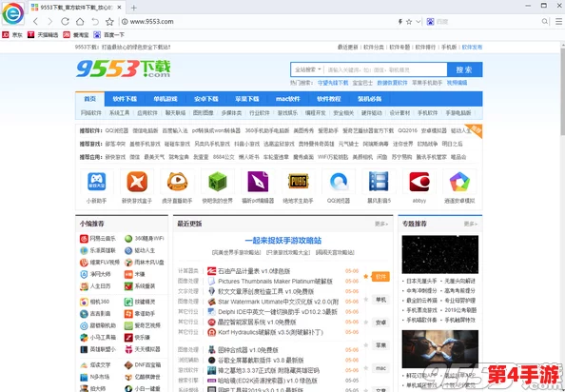The width and height of the screenshot is (565, 392).
Task: Open a new tab with the plus button
Action: [134, 8]
